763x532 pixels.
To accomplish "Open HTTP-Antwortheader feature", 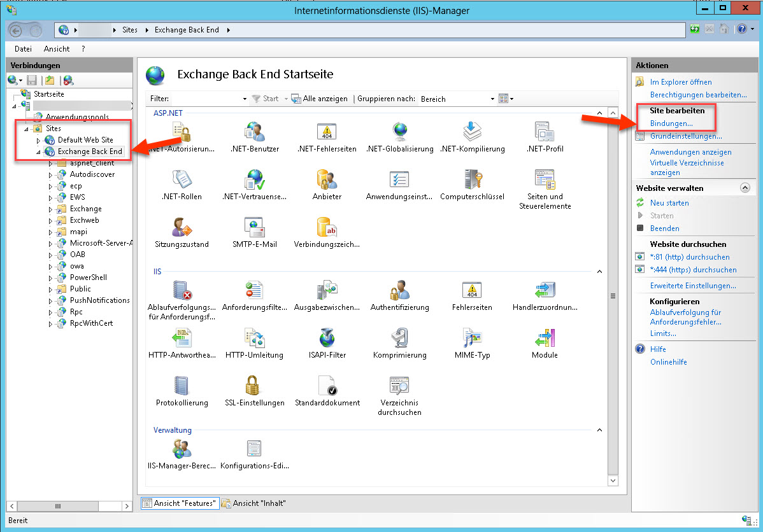I will [x=182, y=344].
